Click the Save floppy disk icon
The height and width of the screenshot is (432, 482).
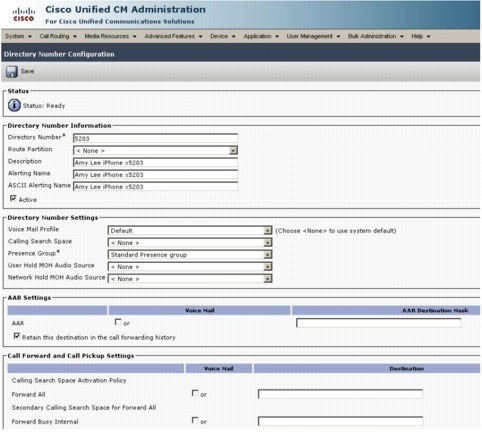[x=12, y=71]
